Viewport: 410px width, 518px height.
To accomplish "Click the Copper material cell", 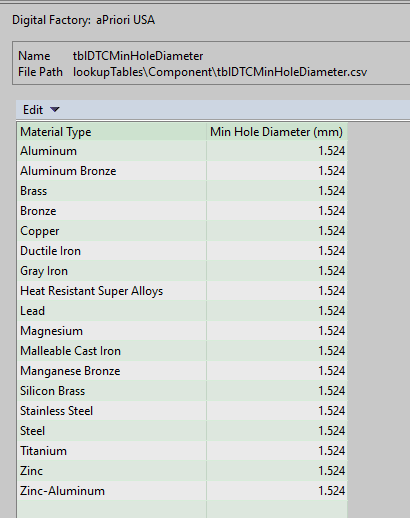I will point(112,231).
